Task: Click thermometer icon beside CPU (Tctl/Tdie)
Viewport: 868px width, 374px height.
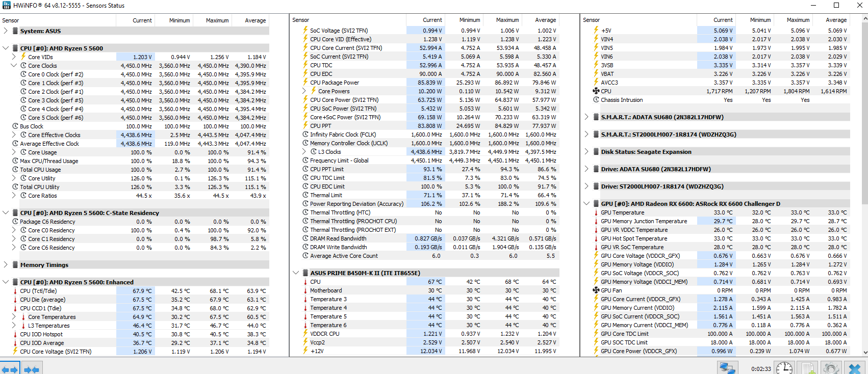Action: [15, 291]
